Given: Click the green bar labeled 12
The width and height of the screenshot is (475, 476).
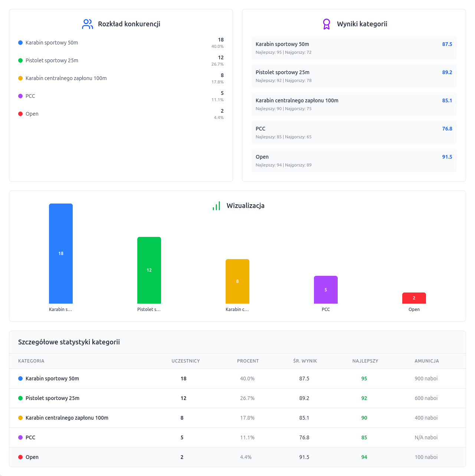Looking at the screenshot, I should 149,270.
